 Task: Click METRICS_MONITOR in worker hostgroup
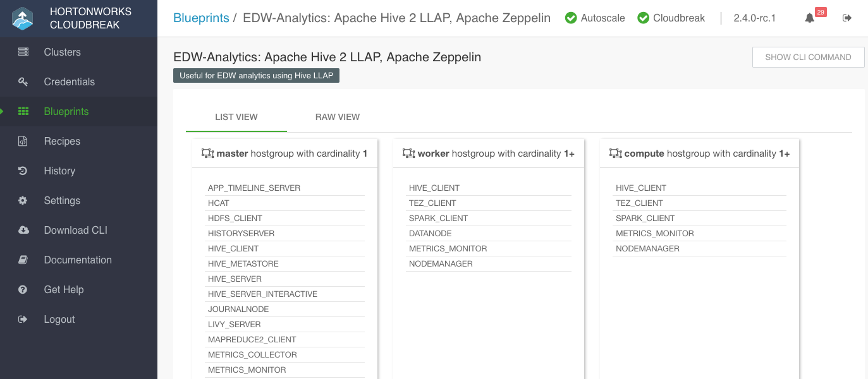448,248
